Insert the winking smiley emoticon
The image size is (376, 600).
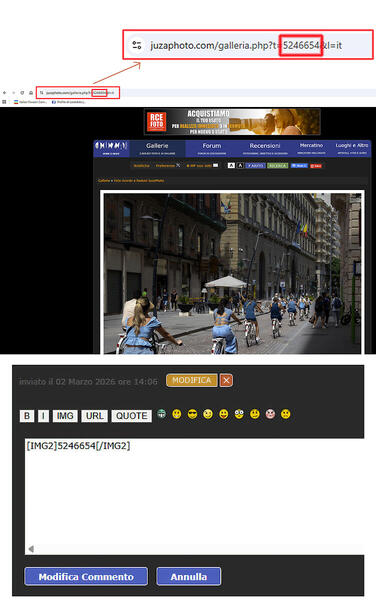[208, 414]
